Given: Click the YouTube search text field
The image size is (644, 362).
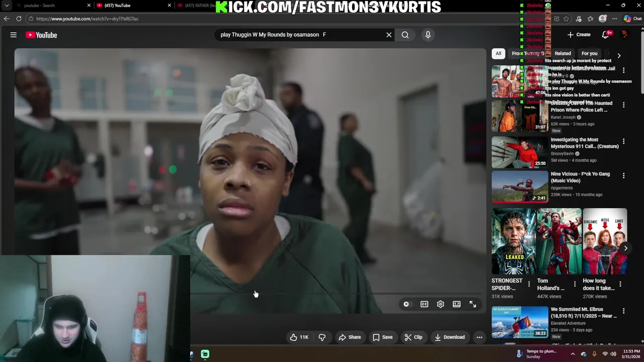Looking at the screenshot, I should (300, 35).
